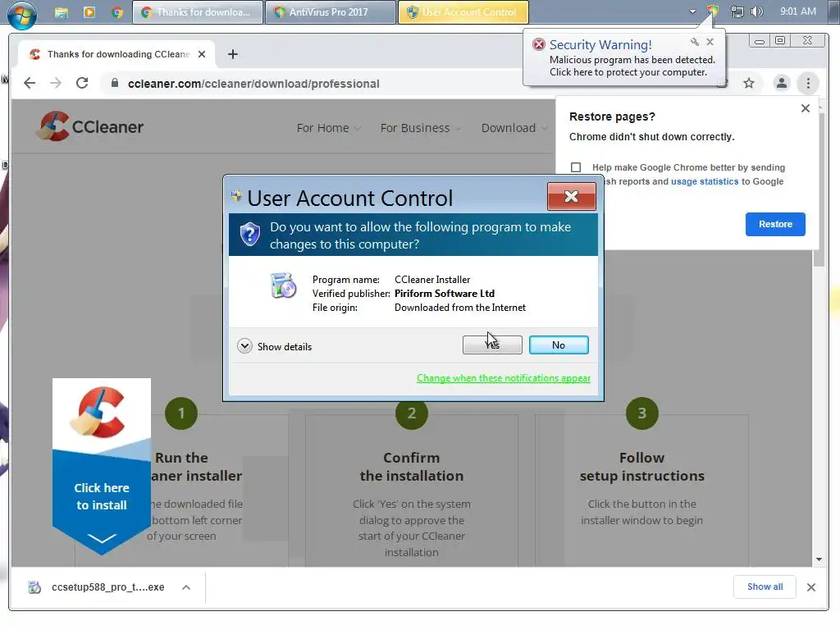The width and height of the screenshot is (840, 630).
Task: Open the Chrome profile avatar
Action: pos(782,83)
